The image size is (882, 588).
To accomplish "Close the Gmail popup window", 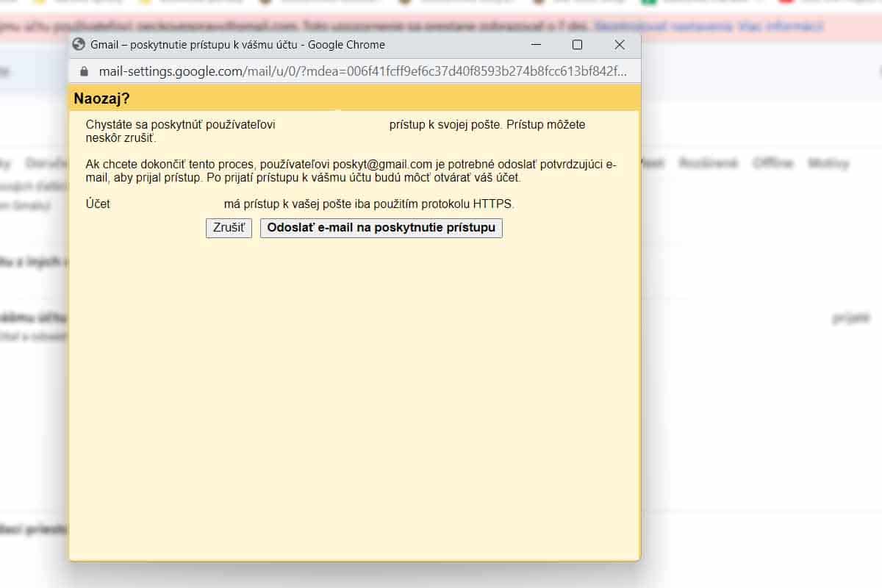I will (x=620, y=45).
